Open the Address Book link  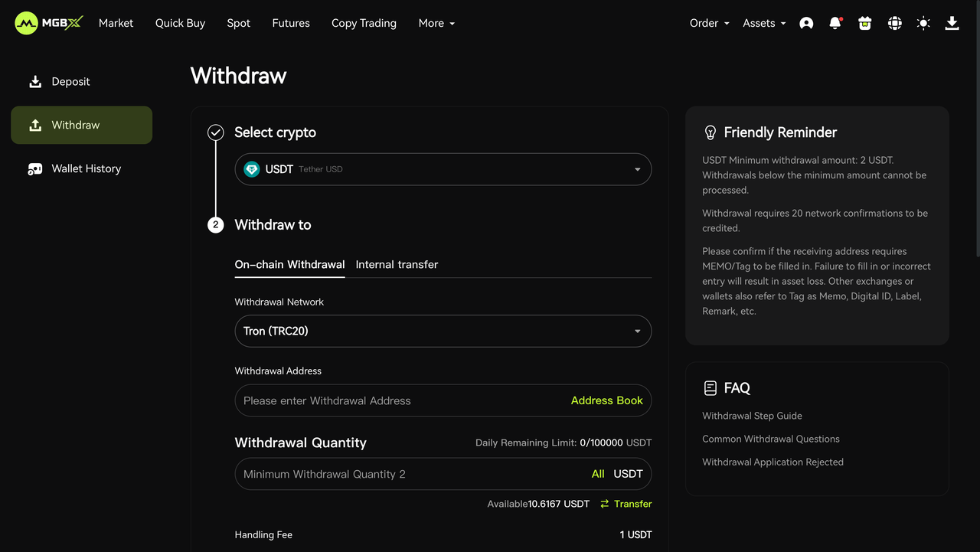(607, 400)
